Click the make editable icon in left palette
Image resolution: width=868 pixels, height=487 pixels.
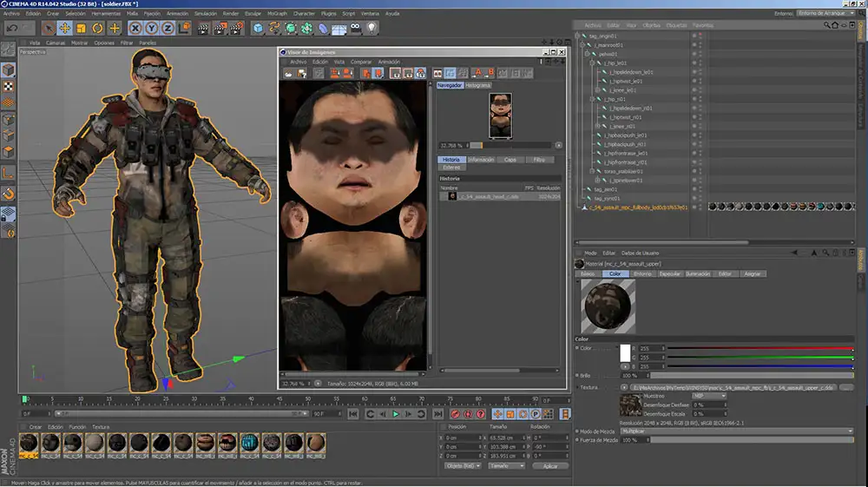[x=9, y=49]
